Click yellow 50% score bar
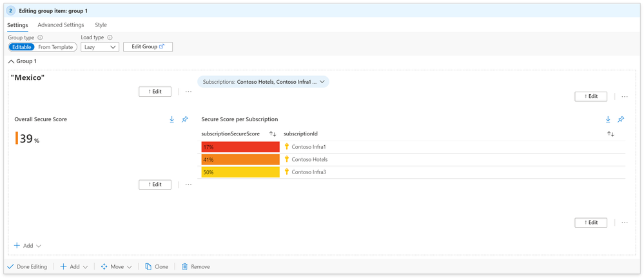Viewport: 644px width, 278px height. coord(240,172)
